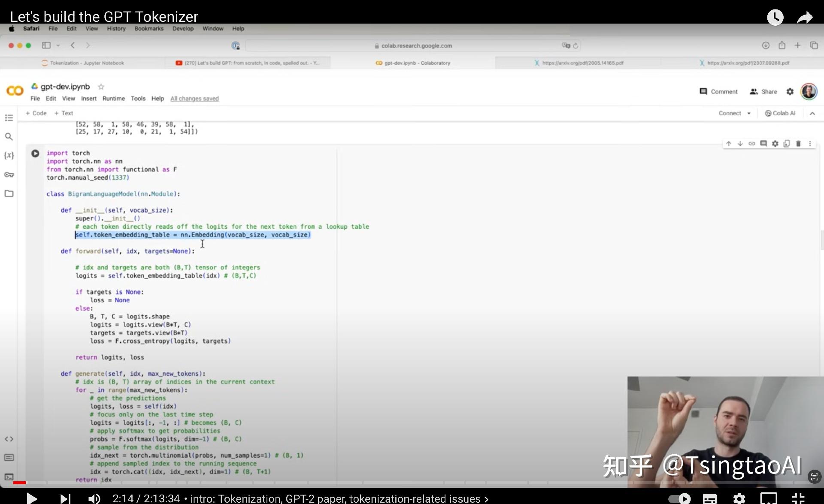Expand the Connect dropdown arrow

750,113
